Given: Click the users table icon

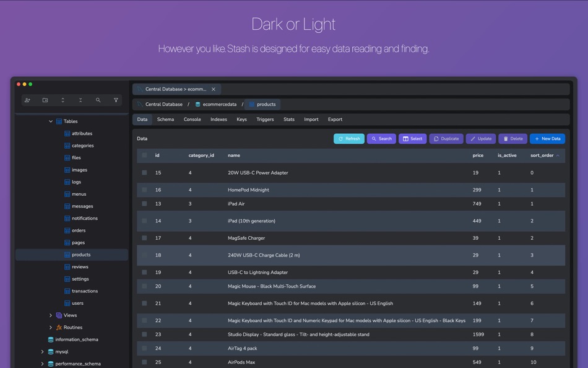Looking at the screenshot, I should pos(67,304).
